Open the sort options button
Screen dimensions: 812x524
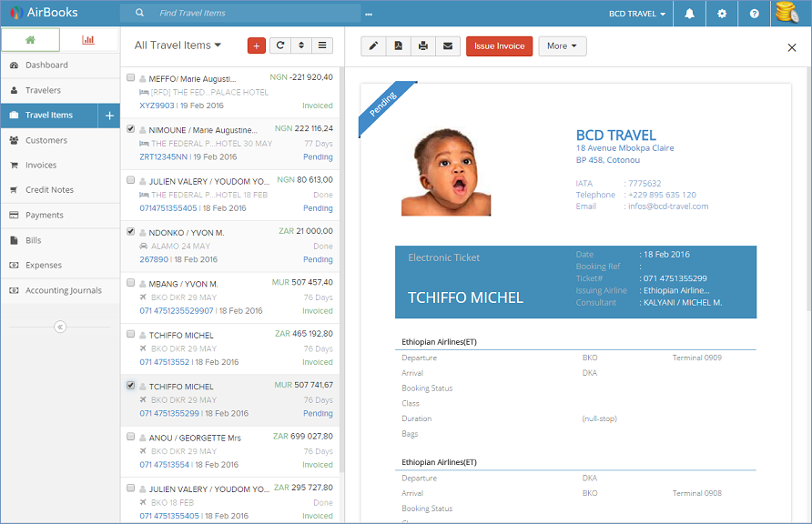[x=301, y=45]
